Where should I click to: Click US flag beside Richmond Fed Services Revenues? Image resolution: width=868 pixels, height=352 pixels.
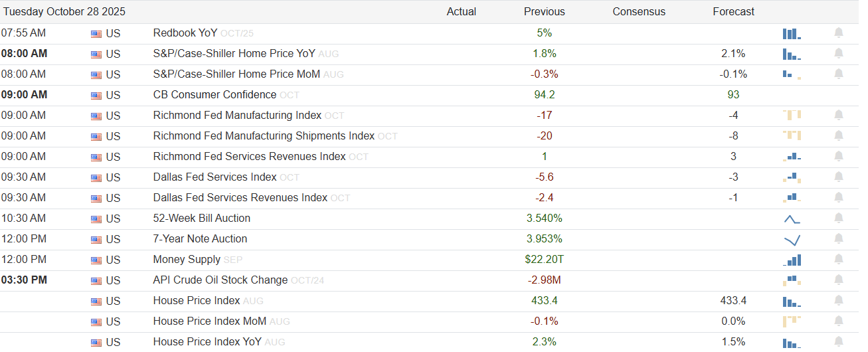click(x=96, y=157)
